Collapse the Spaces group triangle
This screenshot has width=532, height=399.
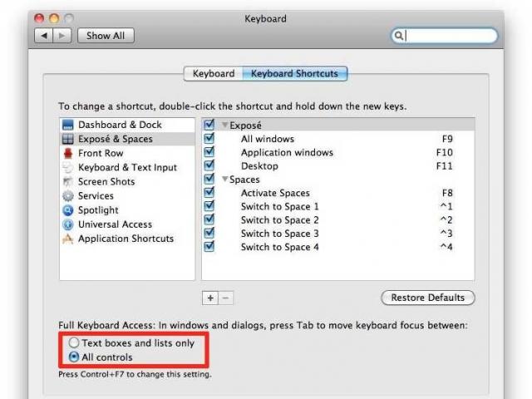coord(224,180)
